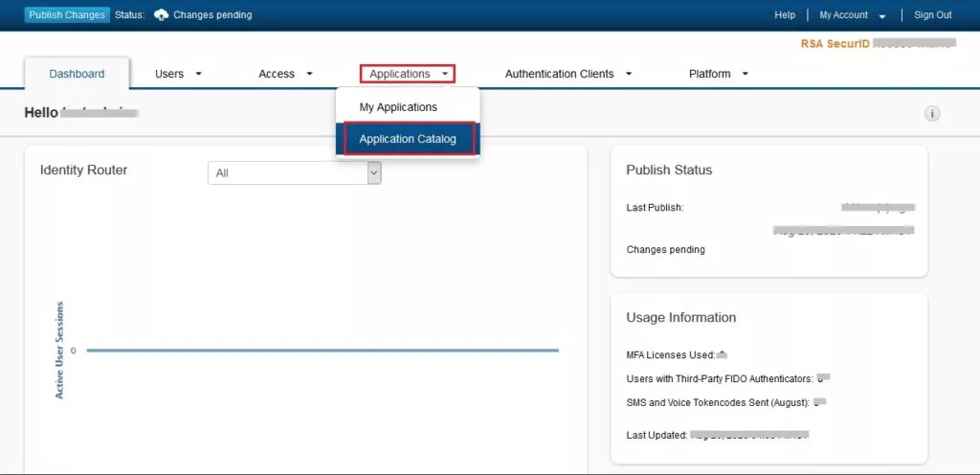The width and height of the screenshot is (980, 475).
Task: Click the Publish Changes button
Action: tap(68, 15)
